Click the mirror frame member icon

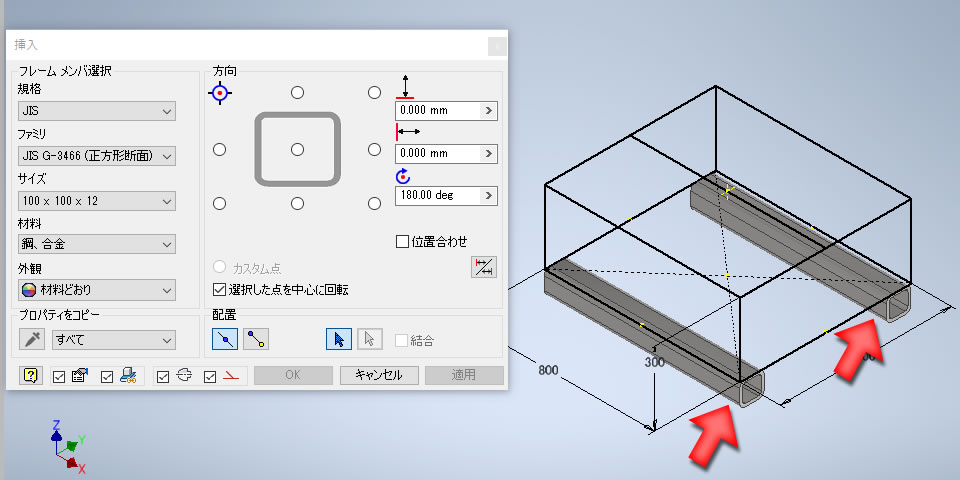[x=484, y=267]
